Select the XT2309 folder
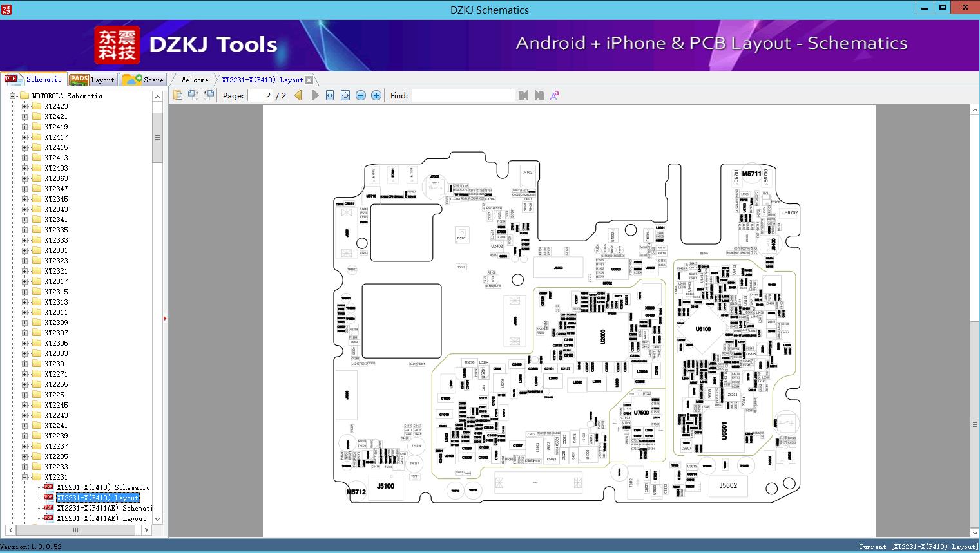 tap(56, 323)
